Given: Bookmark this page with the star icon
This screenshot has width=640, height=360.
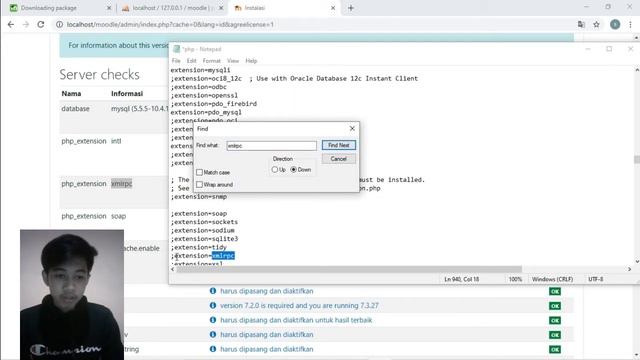Looking at the screenshot, I should (596, 24).
